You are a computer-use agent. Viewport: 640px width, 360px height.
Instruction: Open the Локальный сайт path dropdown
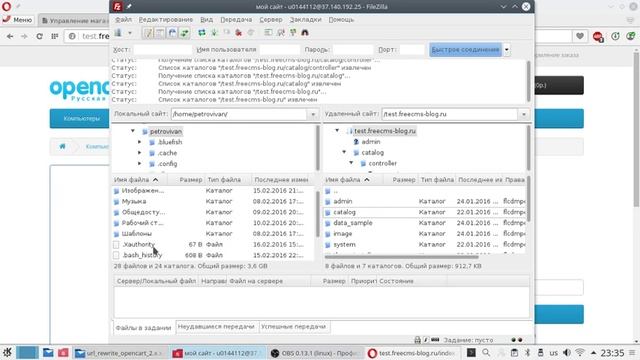313,114
